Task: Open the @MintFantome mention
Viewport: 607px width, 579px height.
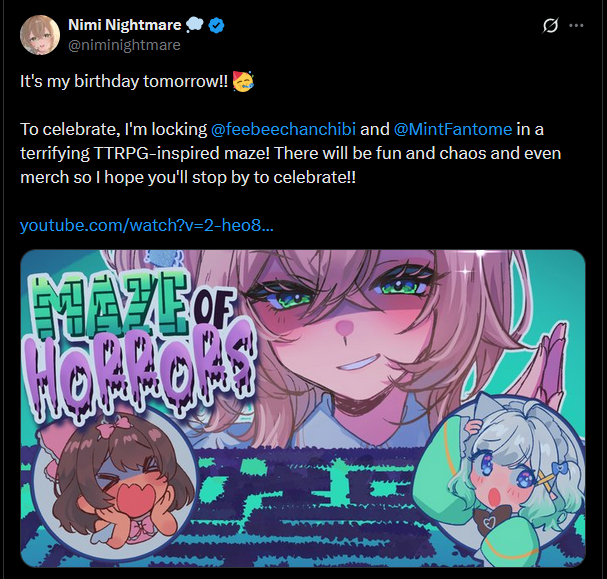Action: (x=453, y=129)
